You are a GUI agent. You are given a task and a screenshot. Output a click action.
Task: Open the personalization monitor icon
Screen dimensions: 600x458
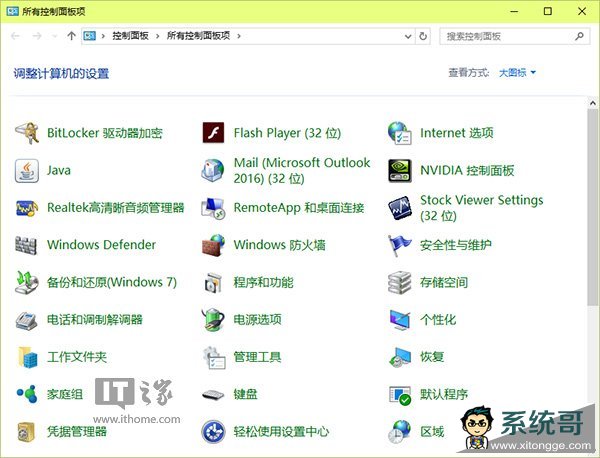point(399,320)
